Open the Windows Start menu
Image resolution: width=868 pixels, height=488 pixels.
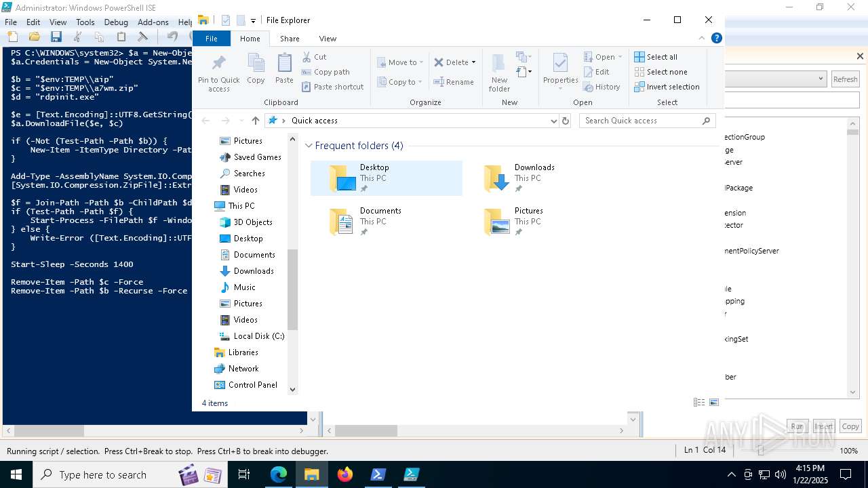tap(16, 474)
